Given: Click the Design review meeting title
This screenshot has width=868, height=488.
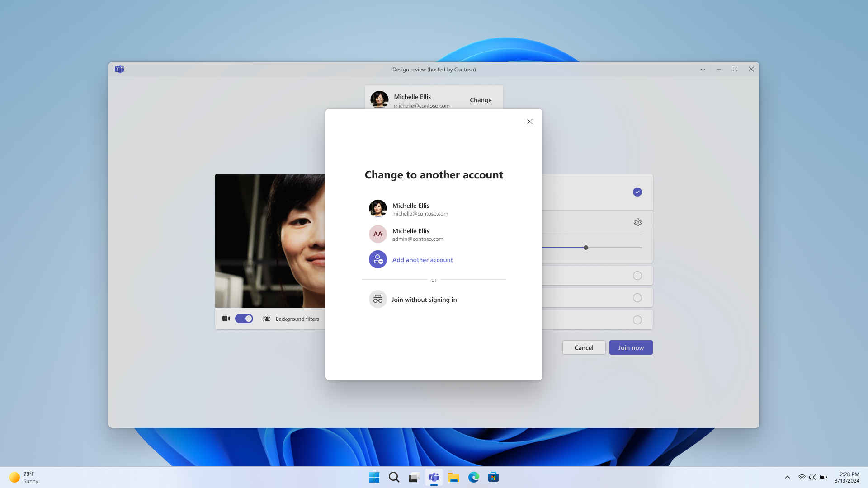Looking at the screenshot, I should tap(434, 69).
